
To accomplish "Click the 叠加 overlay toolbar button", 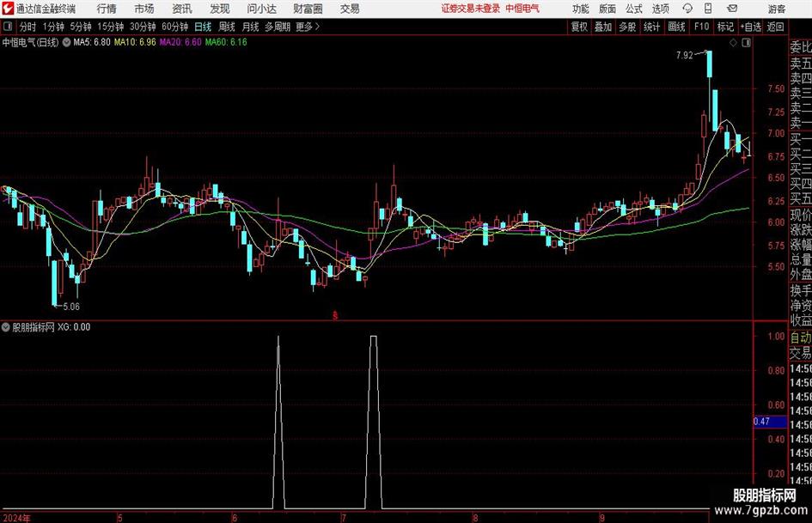I will 603,27.
